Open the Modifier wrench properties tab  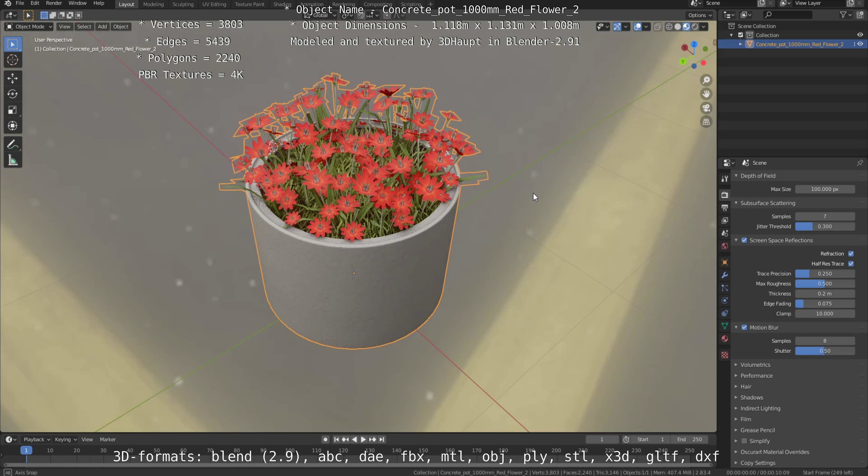pyautogui.click(x=724, y=275)
